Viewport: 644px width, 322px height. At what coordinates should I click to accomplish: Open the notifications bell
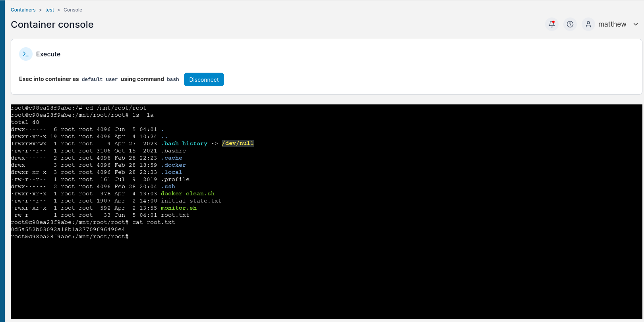click(x=551, y=24)
